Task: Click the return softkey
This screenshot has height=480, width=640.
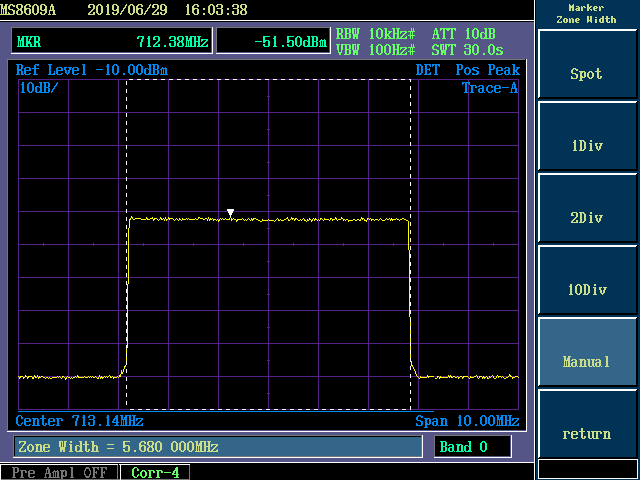Action: (587, 424)
